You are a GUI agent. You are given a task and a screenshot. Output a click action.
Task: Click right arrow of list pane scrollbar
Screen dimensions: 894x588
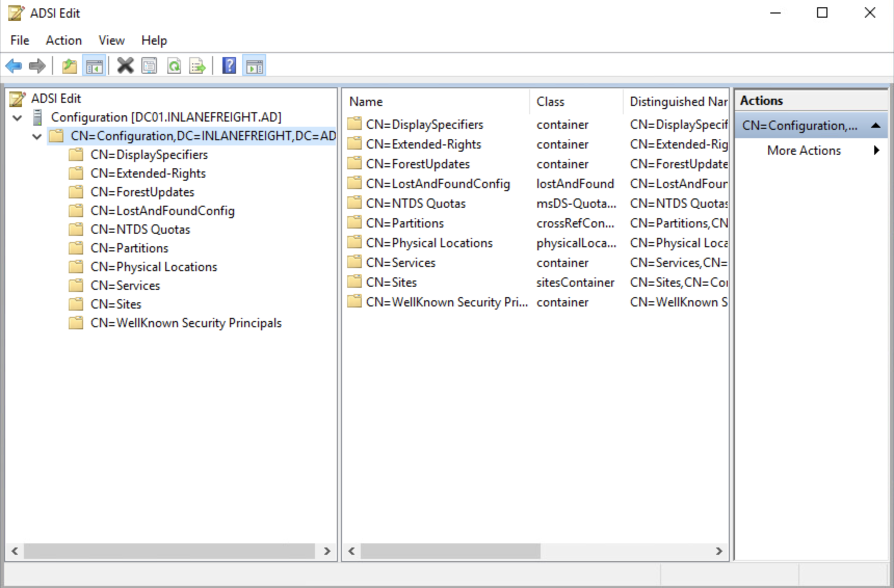coord(719,551)
